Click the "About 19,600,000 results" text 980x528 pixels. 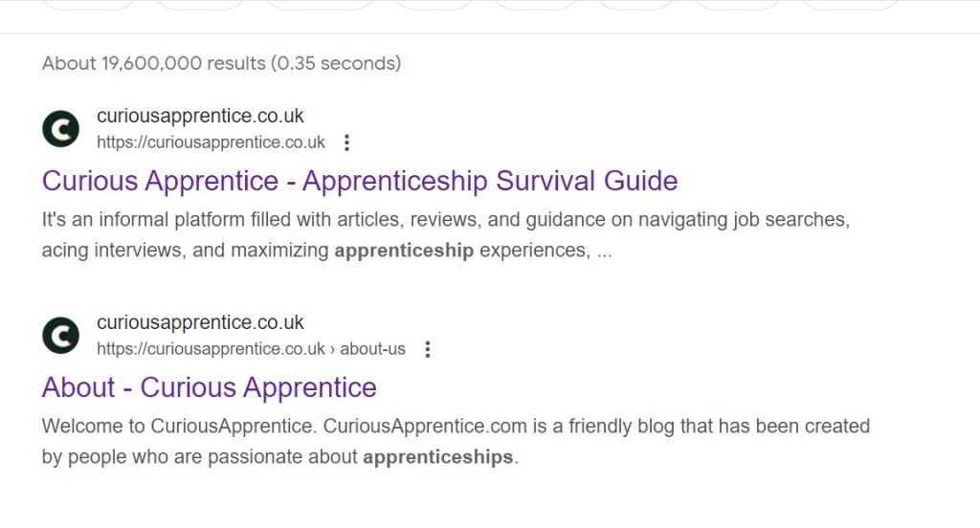153,64
